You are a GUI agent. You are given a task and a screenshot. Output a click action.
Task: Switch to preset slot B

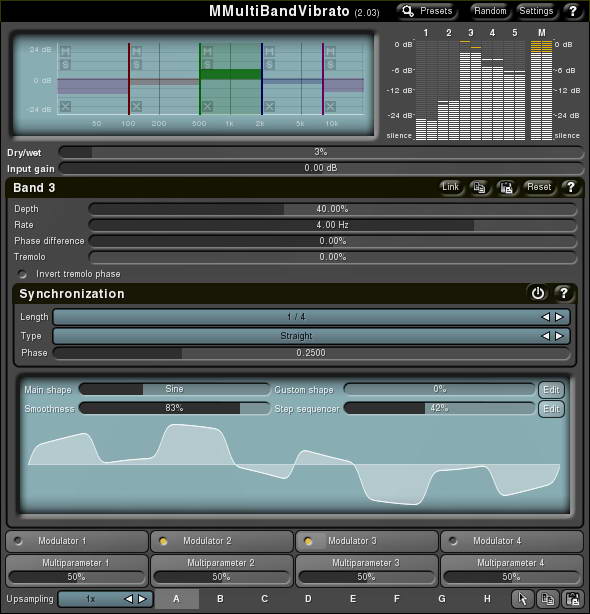[220, 599]
